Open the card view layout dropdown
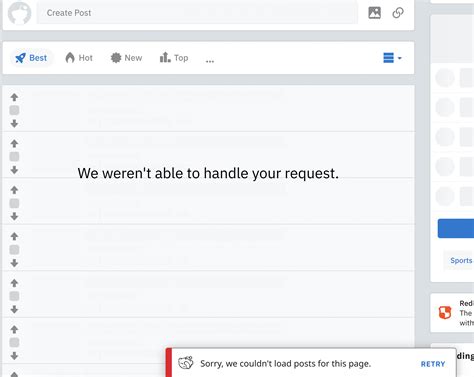Image resolution: width=474 pixels, height=377 pixels. (x=392, y=58)
